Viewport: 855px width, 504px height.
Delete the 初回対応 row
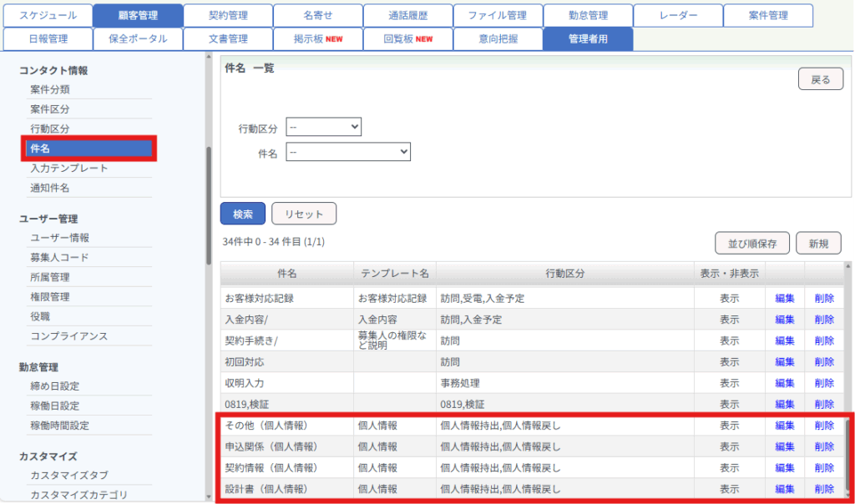824,362
